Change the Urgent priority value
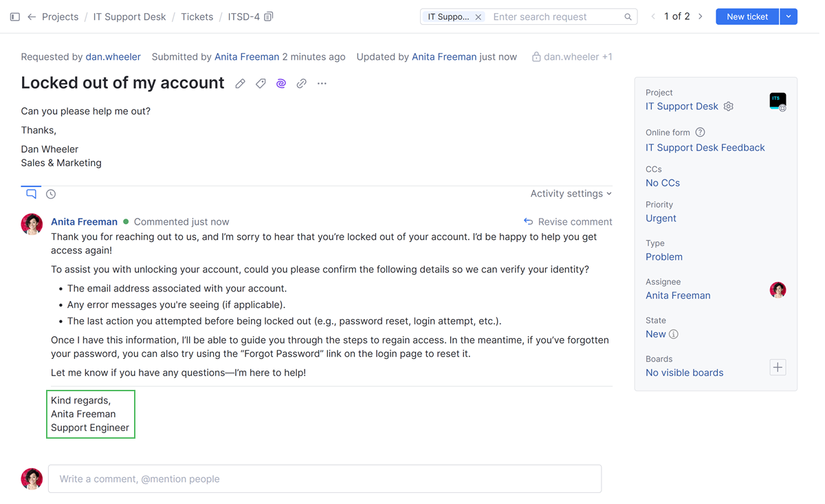The image size is (825, 504). point(661,219)
